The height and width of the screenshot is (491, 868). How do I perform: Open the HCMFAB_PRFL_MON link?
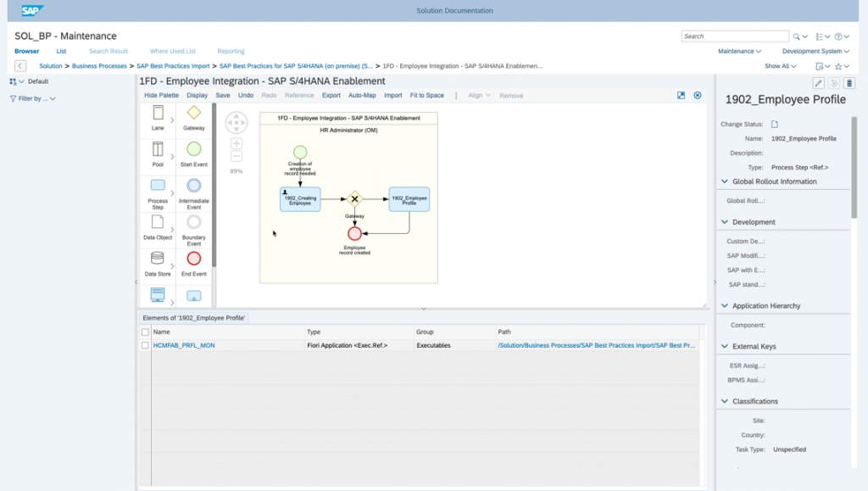[184, 345]
